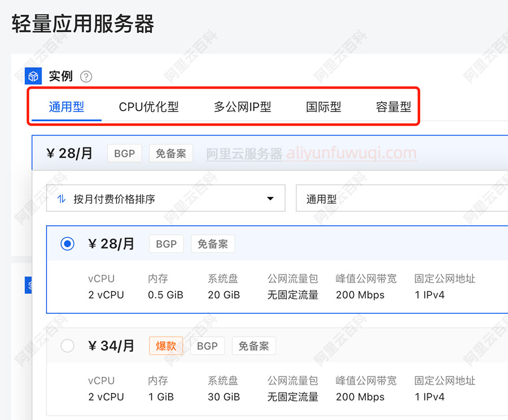This screenshot has width=508, height=420.
Task: Select the ¥34/月 plan radio button
Action: pos(67,346)
